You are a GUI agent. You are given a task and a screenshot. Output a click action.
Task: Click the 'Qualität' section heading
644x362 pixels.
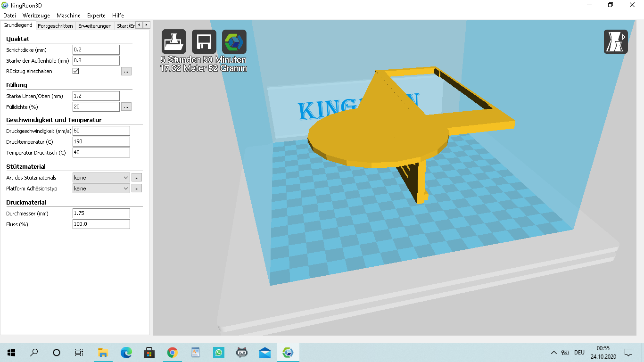18,39
